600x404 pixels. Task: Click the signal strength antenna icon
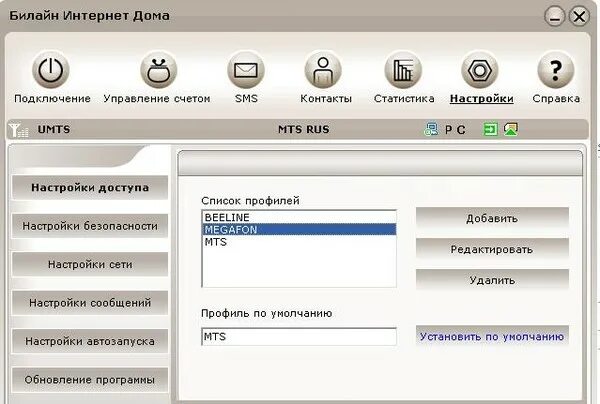[x=18, y=130]
